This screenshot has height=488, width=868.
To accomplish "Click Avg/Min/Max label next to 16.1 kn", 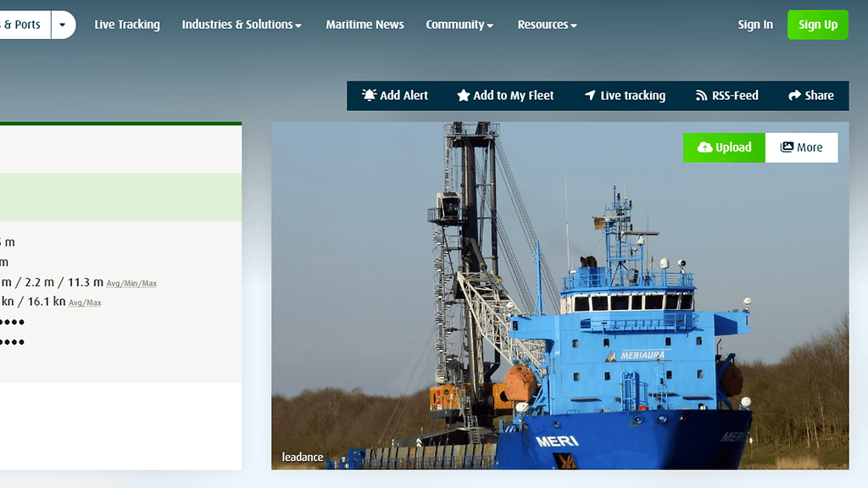I will pyautogui.click(x=85, y=302).
